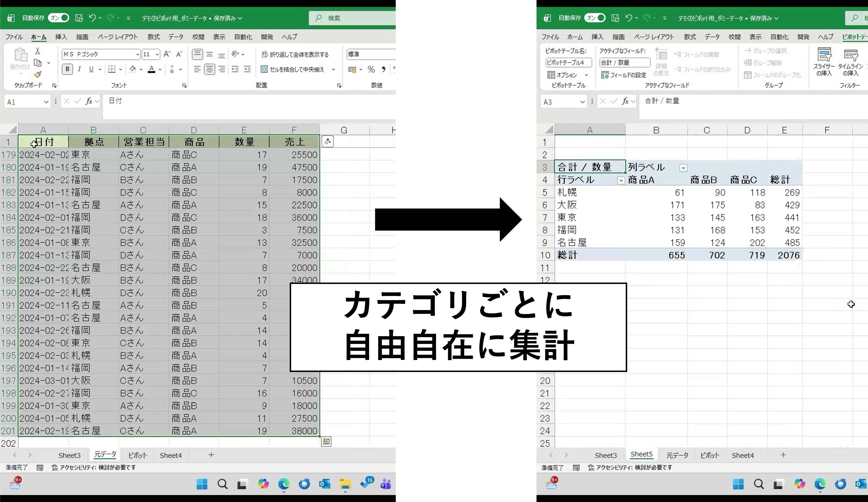Click the fill color paint bucket button

tap(133, 69)
